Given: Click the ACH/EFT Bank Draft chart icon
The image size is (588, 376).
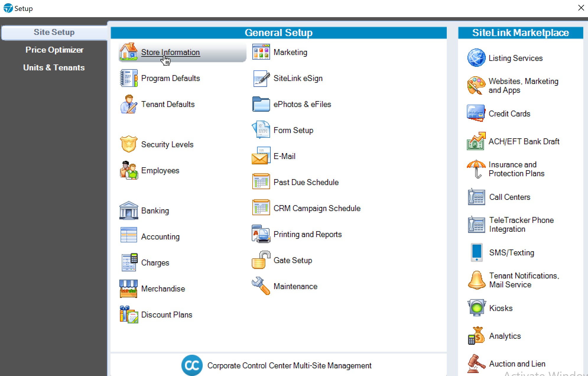Looking at the screenshot, I should click(x=476, y=141).
